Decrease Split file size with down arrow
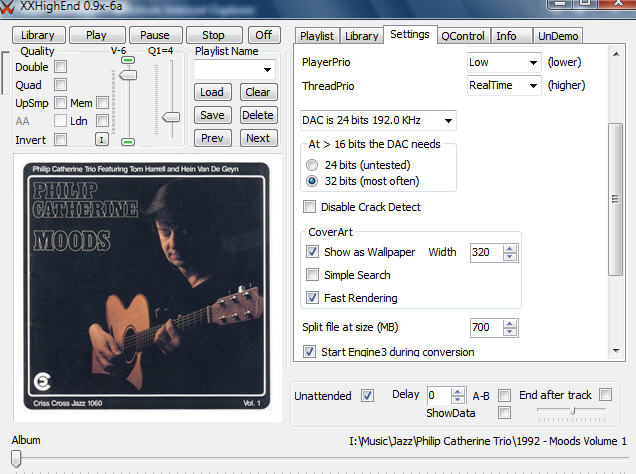The image size is (636, 474). pyautogui.click(x=509, y=332)
